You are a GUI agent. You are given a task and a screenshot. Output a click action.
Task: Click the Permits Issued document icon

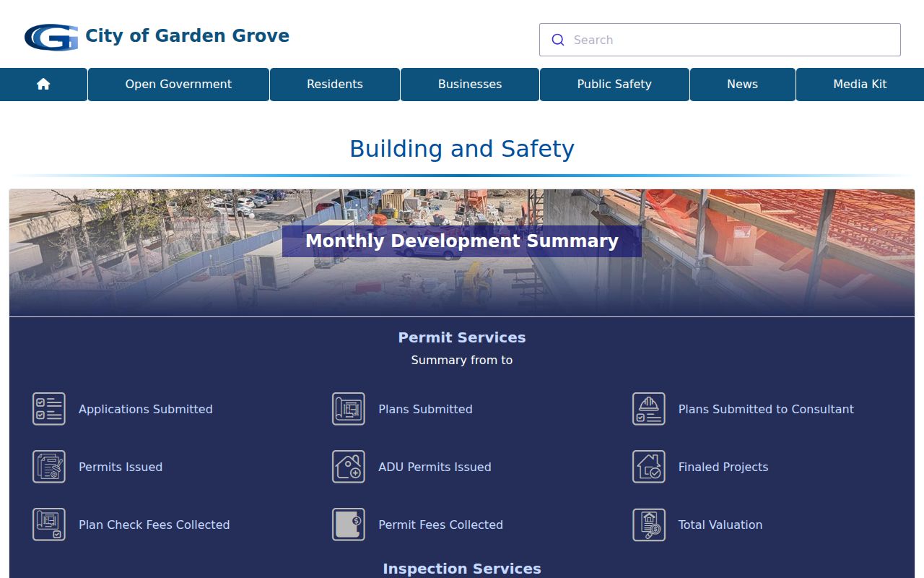[49, 467]
